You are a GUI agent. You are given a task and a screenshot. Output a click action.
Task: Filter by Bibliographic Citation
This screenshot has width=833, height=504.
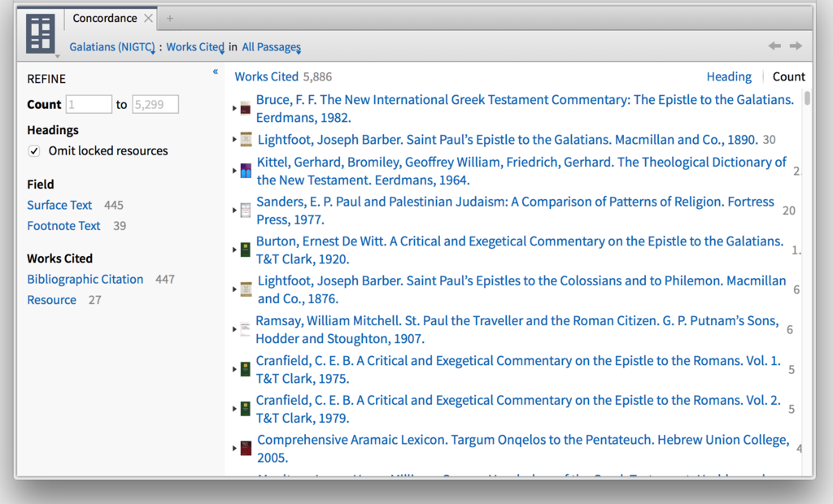(x=85, y=280)
